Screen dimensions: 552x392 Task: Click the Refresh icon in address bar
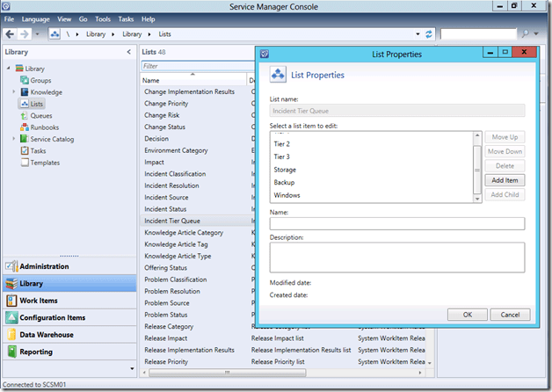point(429,34)
